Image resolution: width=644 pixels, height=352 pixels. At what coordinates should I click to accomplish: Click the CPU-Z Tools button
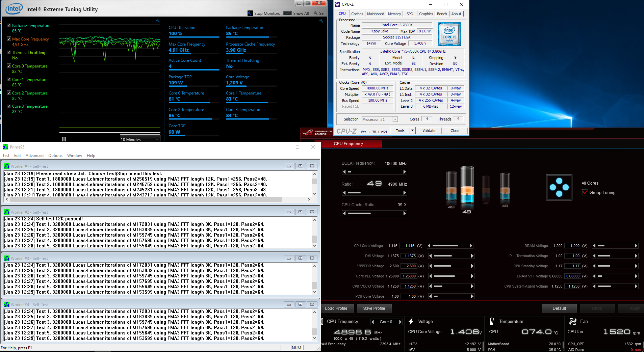click(x=400, y=131)
